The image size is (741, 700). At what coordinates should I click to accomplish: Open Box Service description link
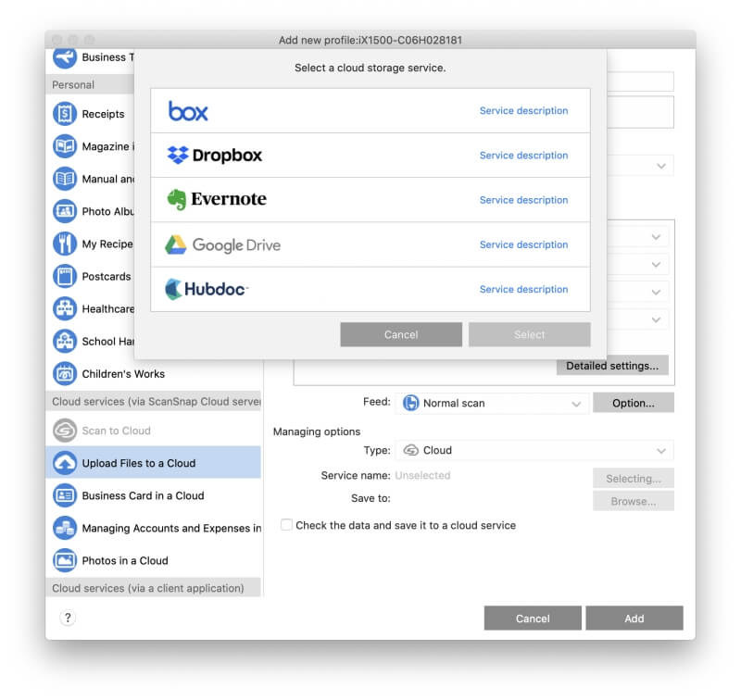(x=523, y=110)
